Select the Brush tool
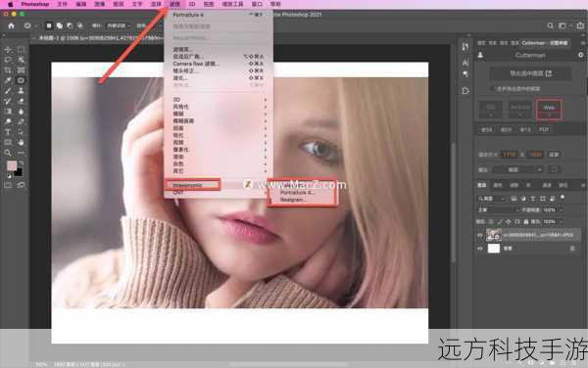Viewport: 588px width, 368px height. click(x=8, y=91)
